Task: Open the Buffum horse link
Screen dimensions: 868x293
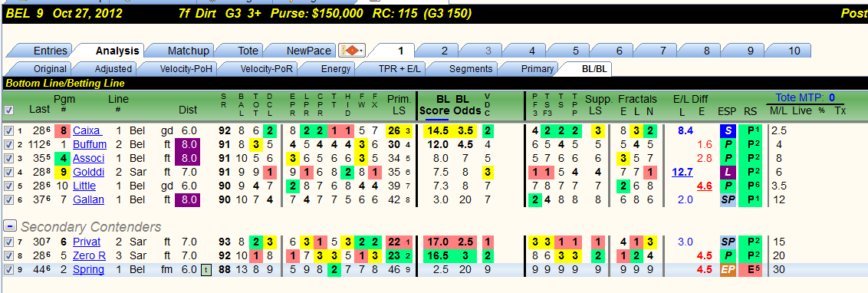Action: pos(89,145)
